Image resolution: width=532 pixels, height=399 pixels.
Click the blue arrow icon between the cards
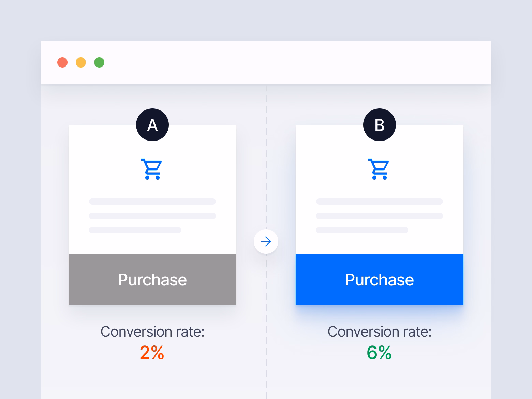[266, 241]
